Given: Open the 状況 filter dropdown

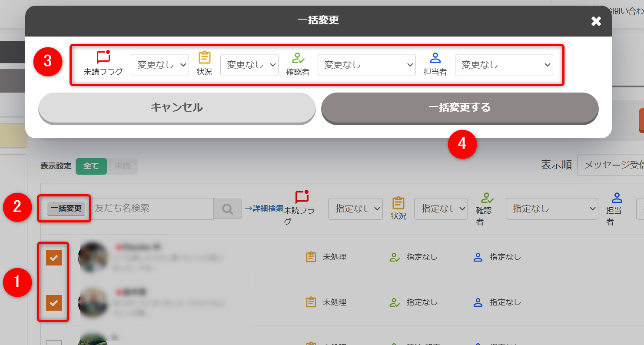Looking at the screenshot, I should point(441,209).
